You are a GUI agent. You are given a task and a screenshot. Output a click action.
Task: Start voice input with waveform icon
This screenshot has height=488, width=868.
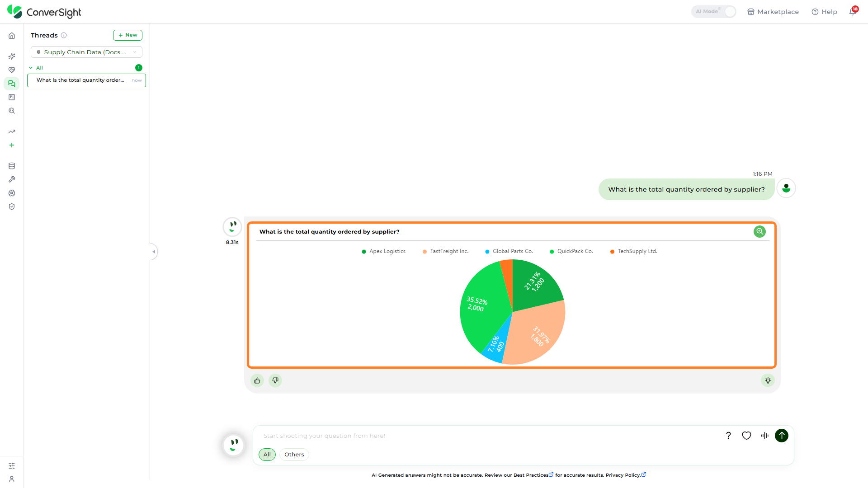tap(764, 436)
